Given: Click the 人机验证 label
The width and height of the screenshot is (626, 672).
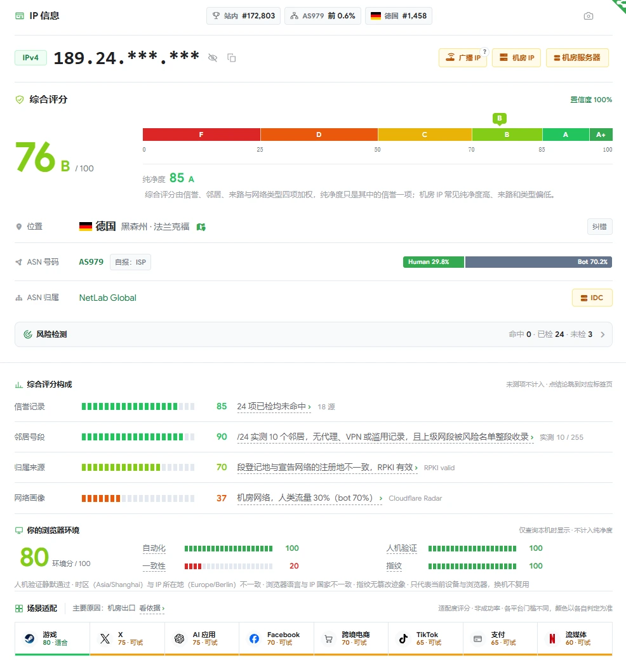Looking at the screenshot, I should click(401, 548).
